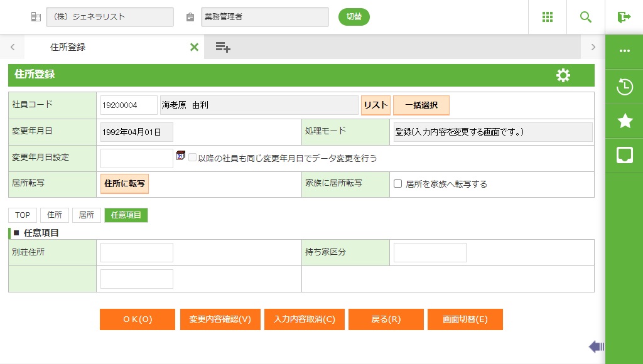
Task: Click 入力内容取消(C) button
Action: (305, 319)
